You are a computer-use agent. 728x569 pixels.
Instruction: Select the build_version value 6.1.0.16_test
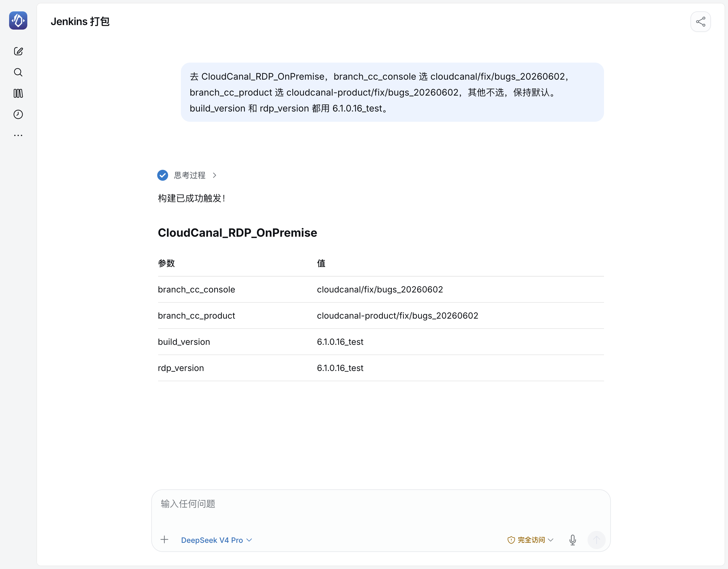pyautogui.click(x=340, y=342)
